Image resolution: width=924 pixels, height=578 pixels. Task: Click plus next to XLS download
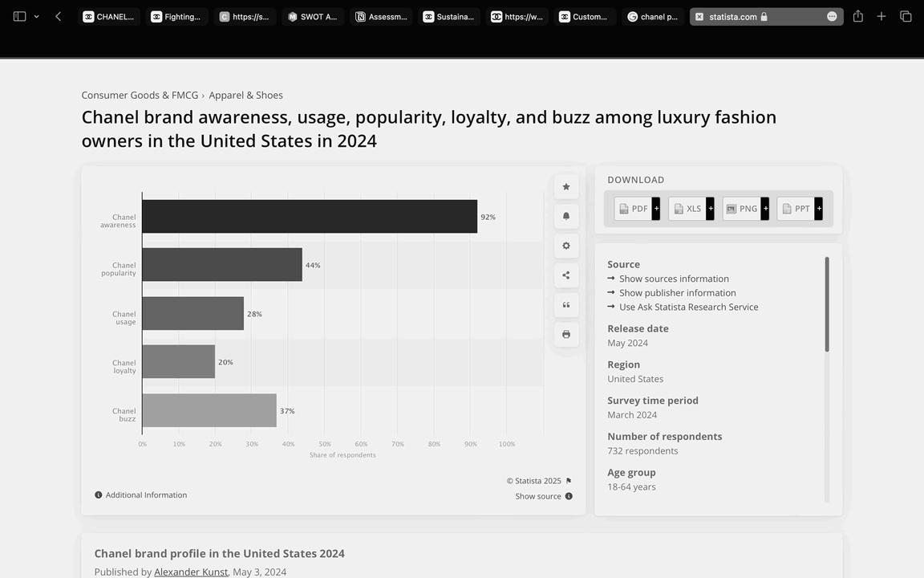(x=711, y=209)
